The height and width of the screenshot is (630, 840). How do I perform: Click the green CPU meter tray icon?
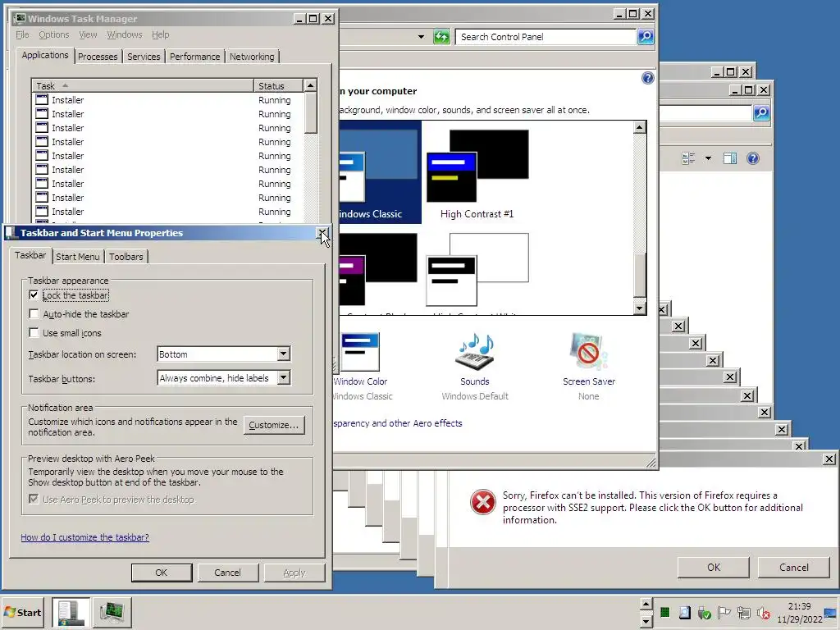[x=664, y=612]
